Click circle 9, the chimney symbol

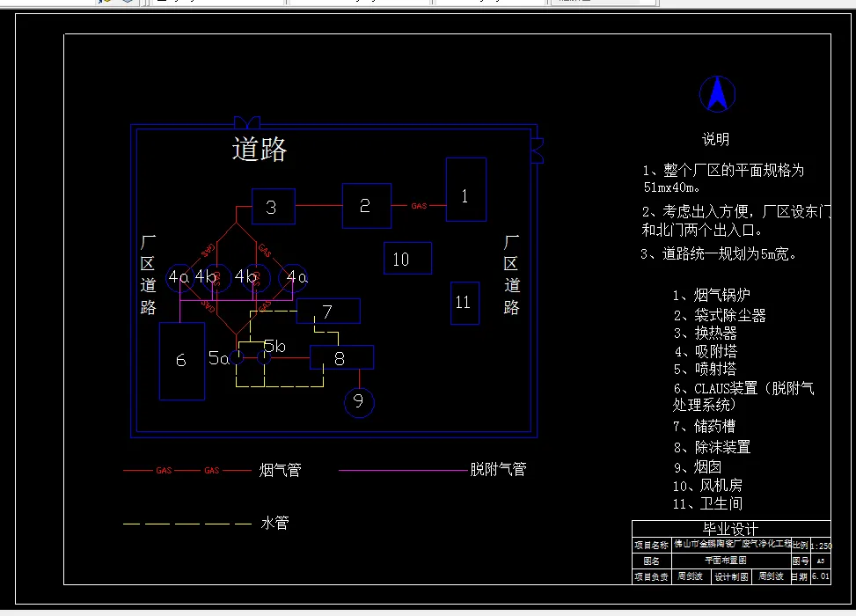pyautogui.click(x=358, y=401)
